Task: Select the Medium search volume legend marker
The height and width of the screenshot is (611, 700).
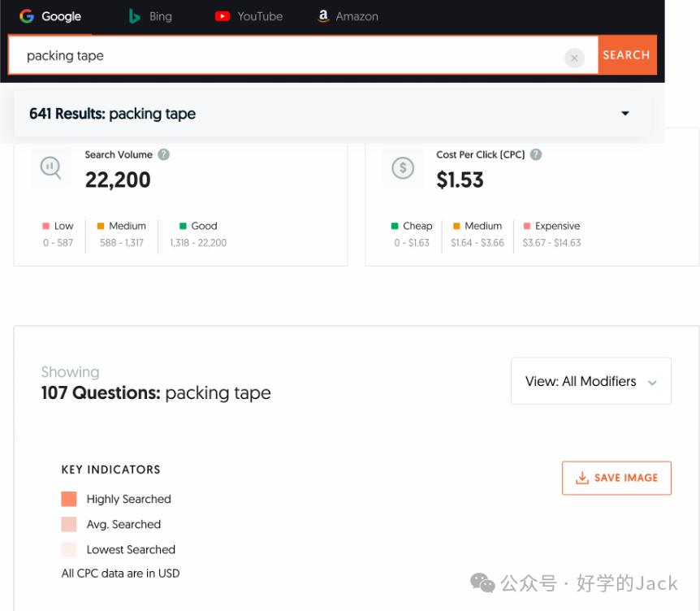Action: (100, 226)
